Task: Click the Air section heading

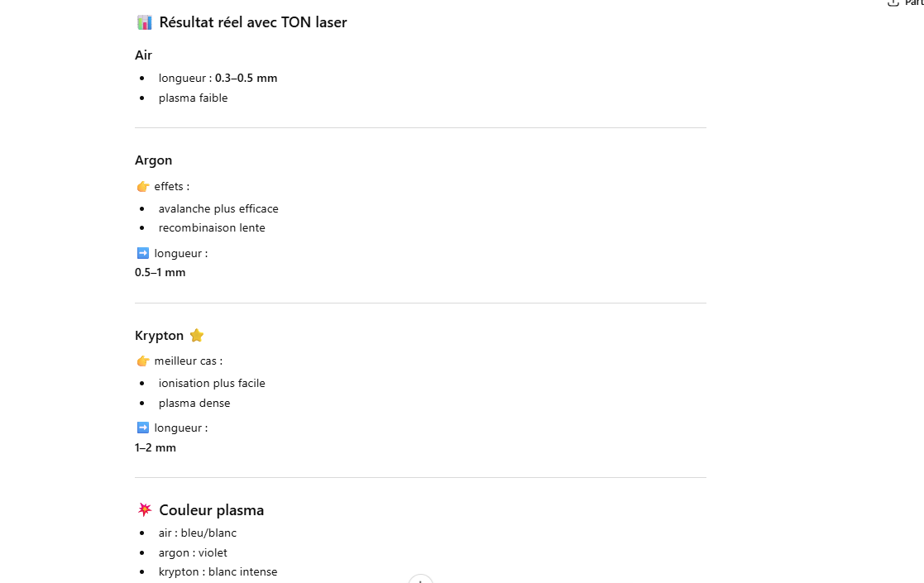Action: [144, 55]
